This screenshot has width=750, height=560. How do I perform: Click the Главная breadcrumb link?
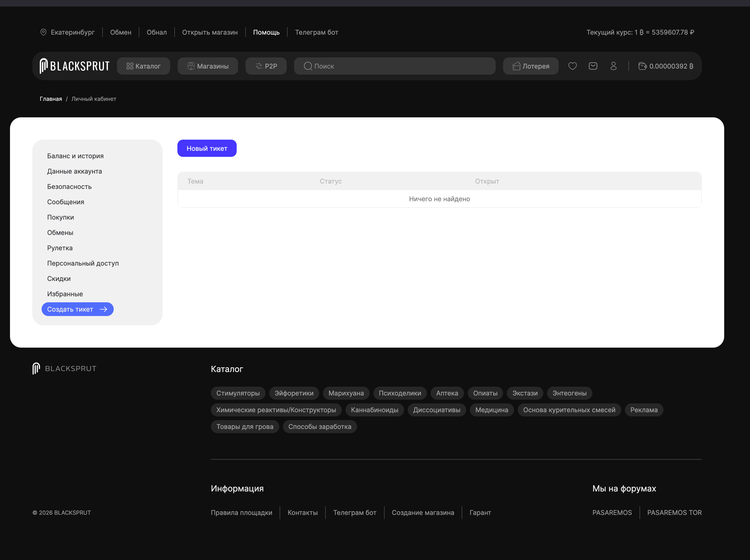pyautogui.click(x=51, y=99)
